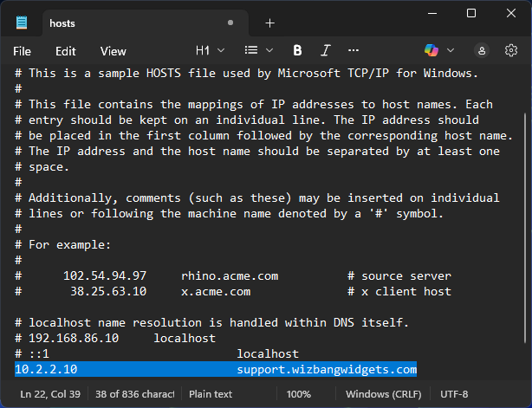Click localhost on the ::1 line
Viewport: 532px width, 408px height.
[x=268, y=353]
